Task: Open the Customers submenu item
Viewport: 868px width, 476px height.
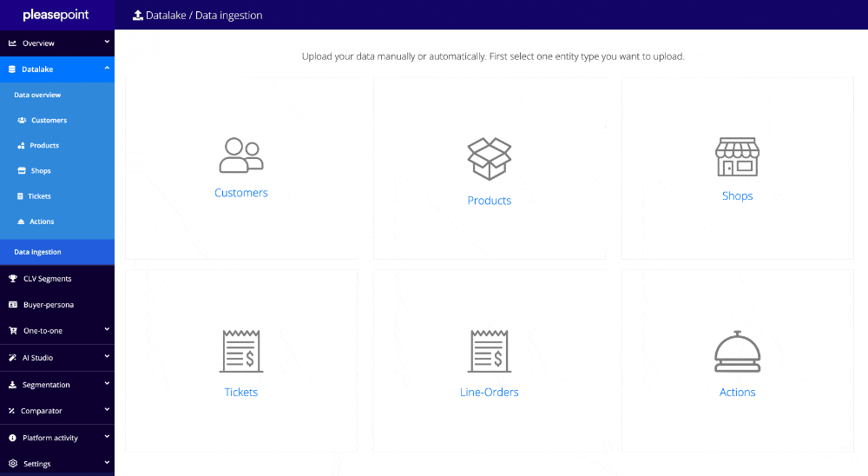Action: click(x=49, y=120)
